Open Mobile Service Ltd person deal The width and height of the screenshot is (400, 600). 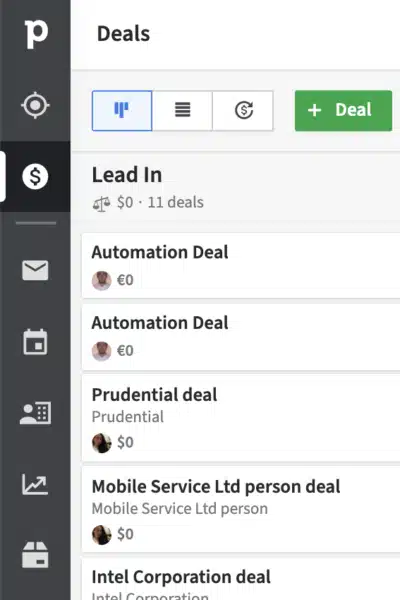(241, 509)
